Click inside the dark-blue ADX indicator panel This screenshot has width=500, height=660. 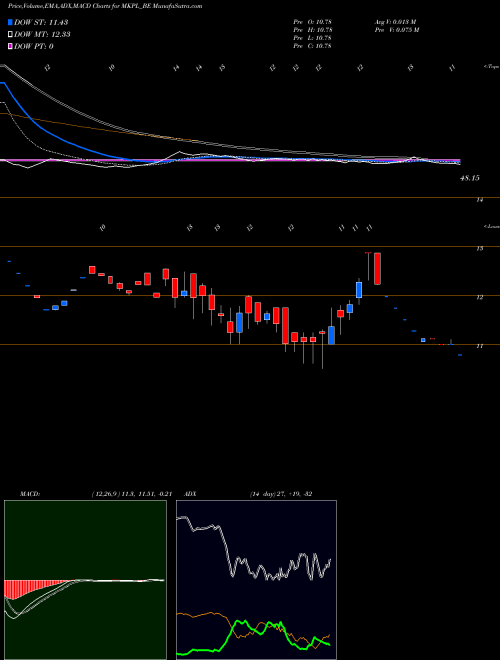(x=256, y=580)
